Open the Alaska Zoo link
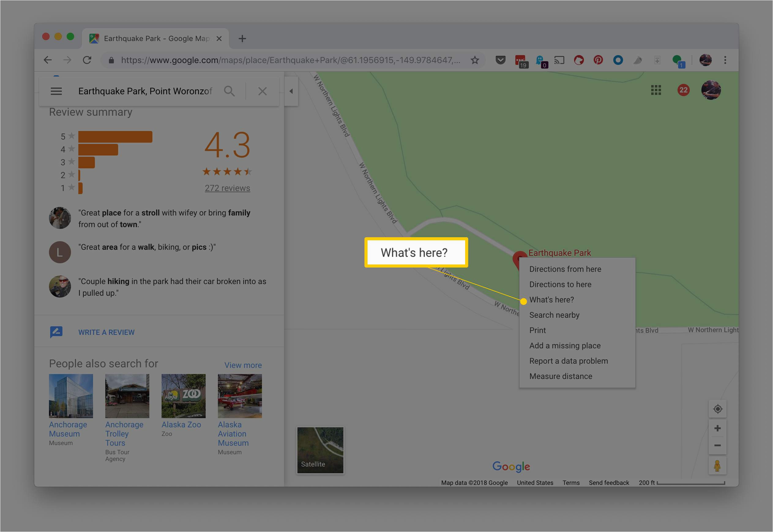The image size is (773, 532). (181, 425)
